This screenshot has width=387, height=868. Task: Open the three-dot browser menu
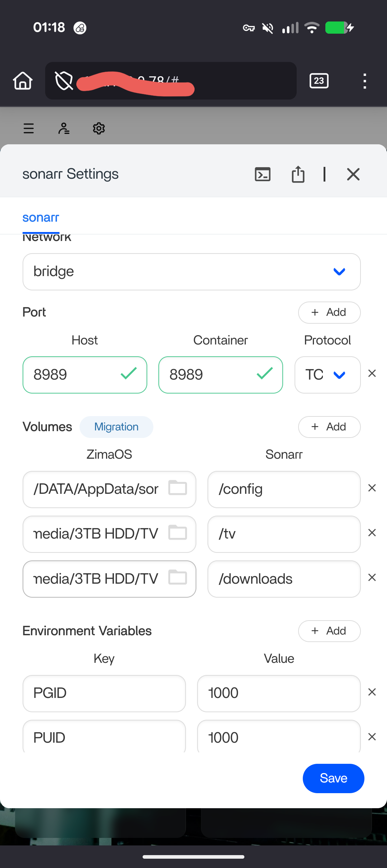tap(364, 81)
